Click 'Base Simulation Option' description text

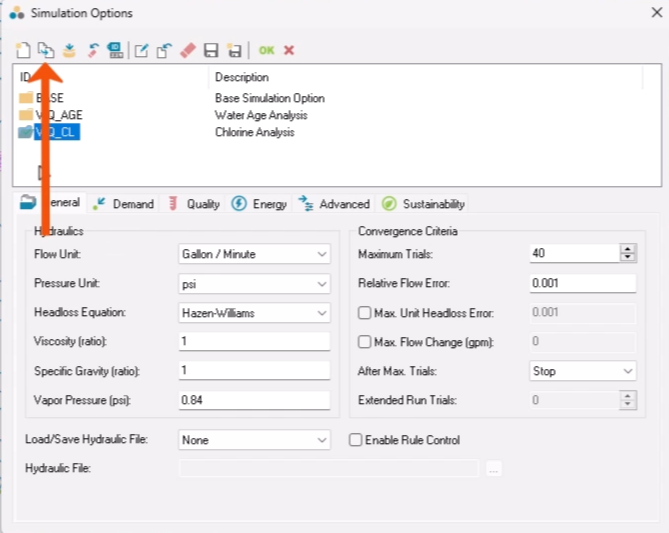(270, 98)
